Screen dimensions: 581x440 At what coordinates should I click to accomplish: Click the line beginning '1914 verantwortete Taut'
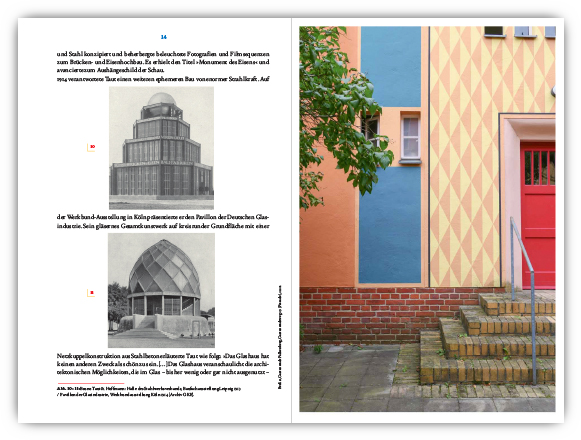[x=163, y=79]
